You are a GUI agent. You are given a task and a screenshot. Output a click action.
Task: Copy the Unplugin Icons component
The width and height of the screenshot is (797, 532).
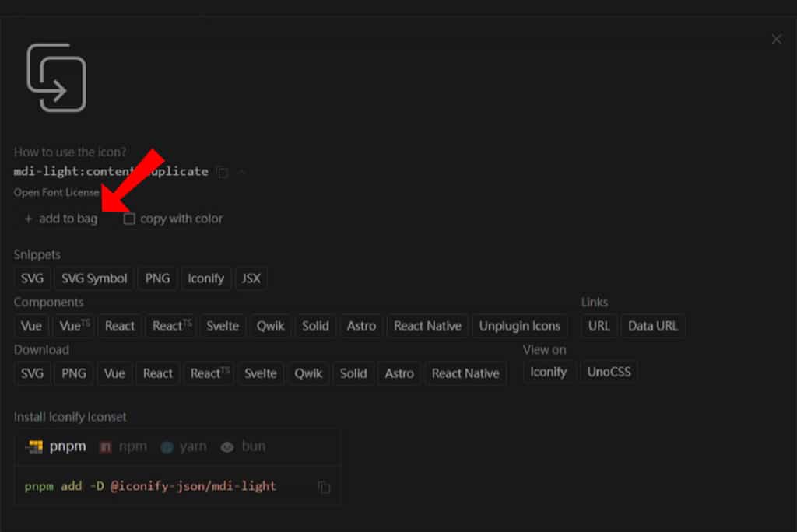(x=519, y=326)
